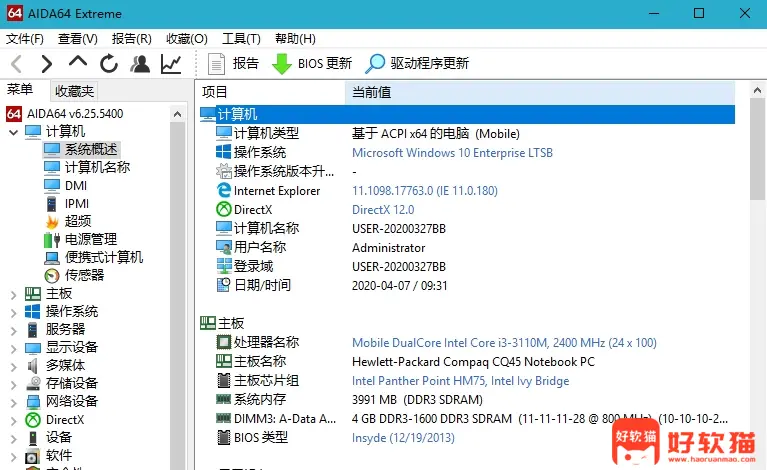
Task: Select AIDA64 v6.25.5400 root tree node
Action: 75,114
